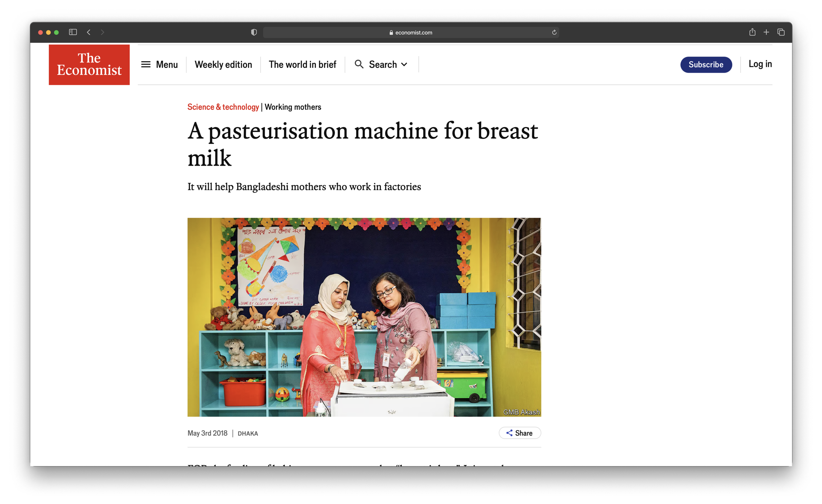Click the economist.com address bar

[x=410, y=32]
